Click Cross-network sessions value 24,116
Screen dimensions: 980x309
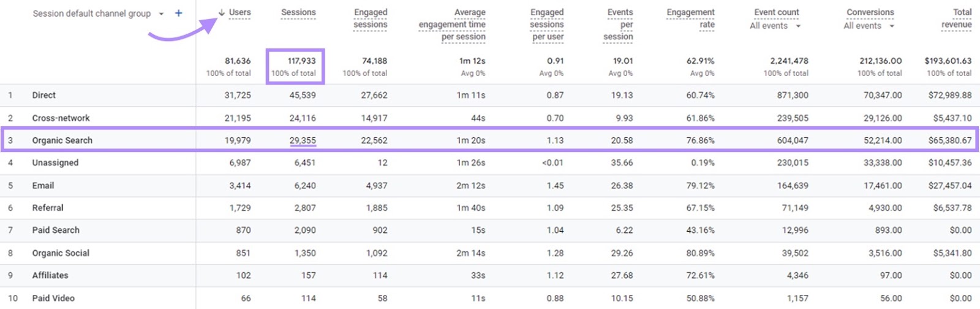303,118
